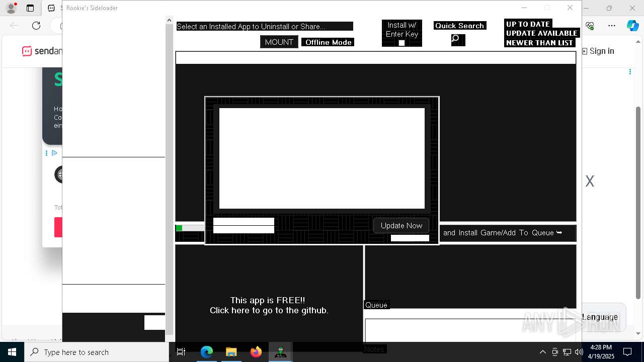Click the changelog text area in update dialog
Viewport: 644px width, 362px height.
322,158
